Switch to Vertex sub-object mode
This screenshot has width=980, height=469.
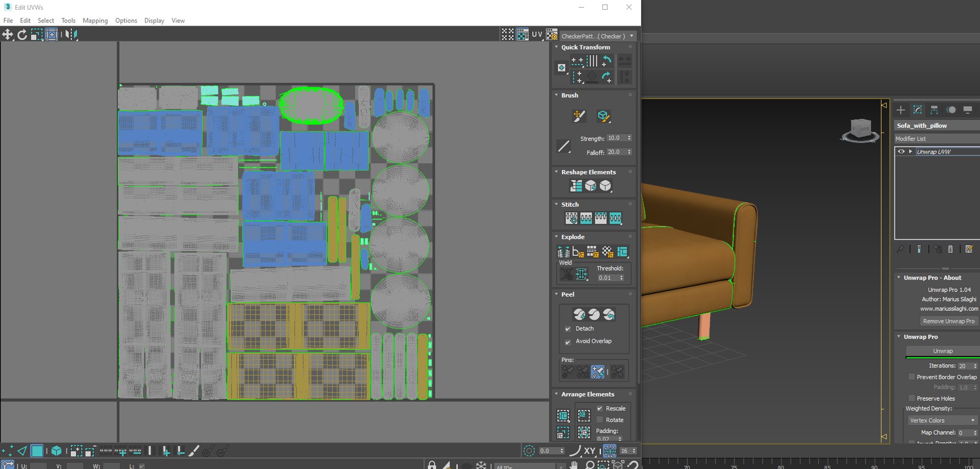[8, 451]
